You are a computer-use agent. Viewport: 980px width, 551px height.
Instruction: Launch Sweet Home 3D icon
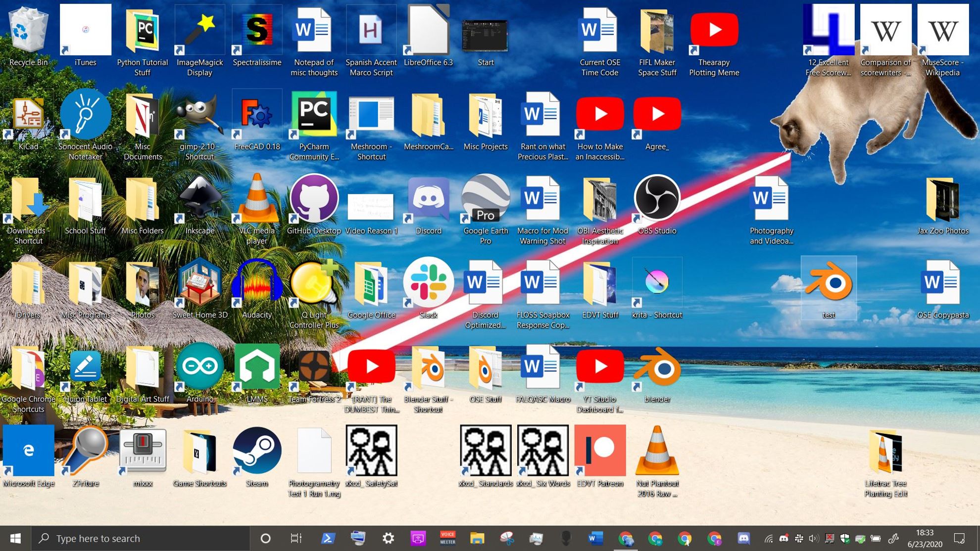click(200, 283)
